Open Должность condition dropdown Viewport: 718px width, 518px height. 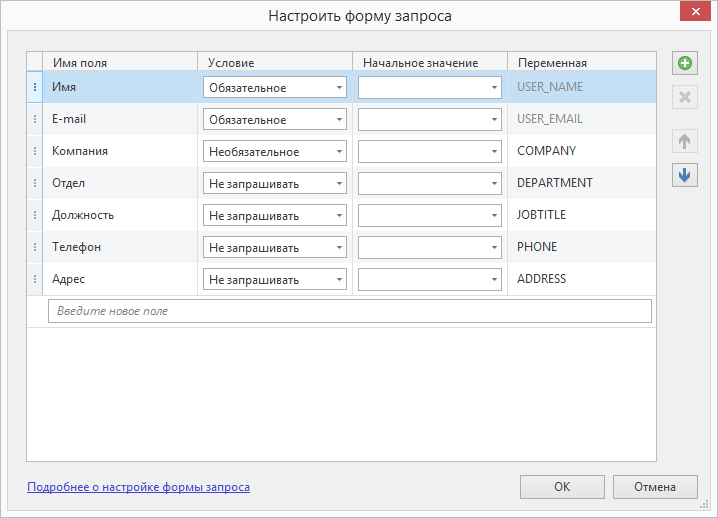pos(275,216)
